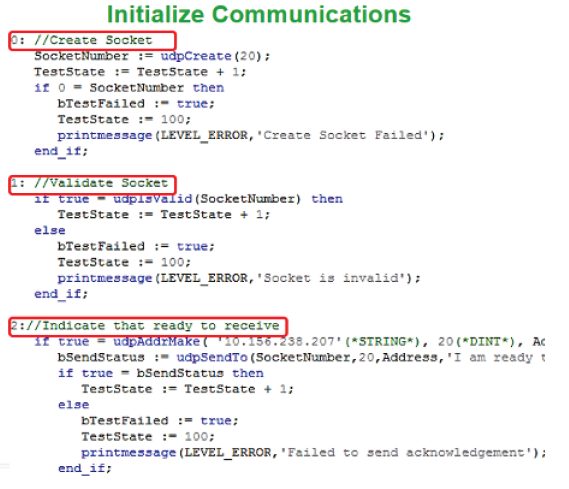
Task: Click 'TestState := TestState + 1;' under udpIsValid
Action: click(x=164, y=214)
